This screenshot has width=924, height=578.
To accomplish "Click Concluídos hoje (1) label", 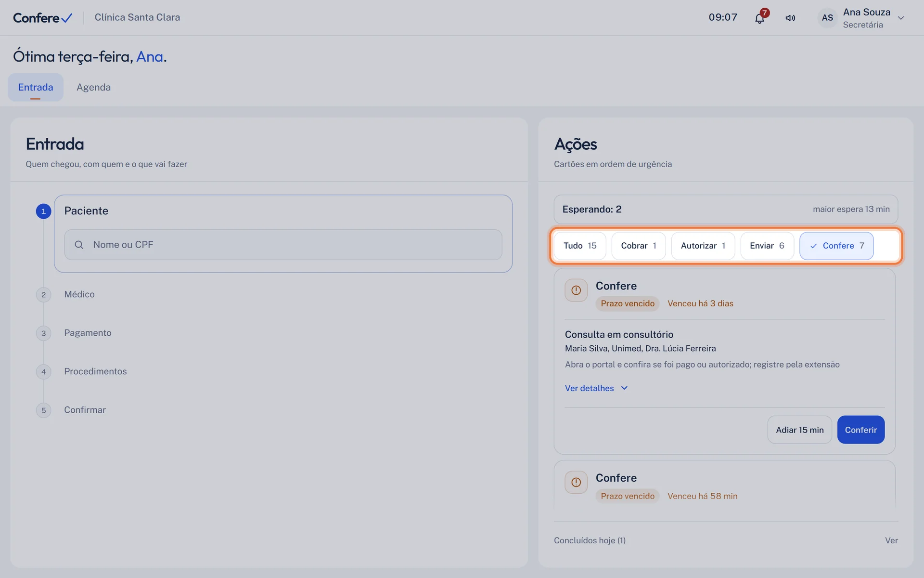I will (590, 540).
